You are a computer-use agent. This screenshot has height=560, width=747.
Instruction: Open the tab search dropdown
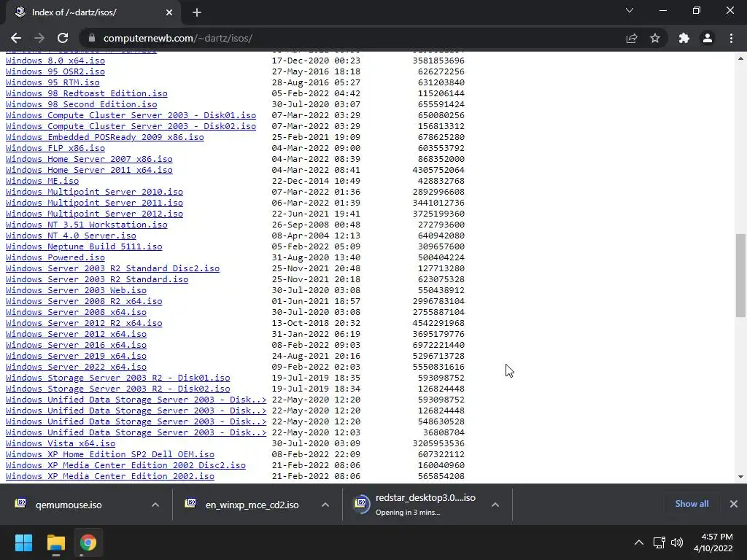(630, 10)
